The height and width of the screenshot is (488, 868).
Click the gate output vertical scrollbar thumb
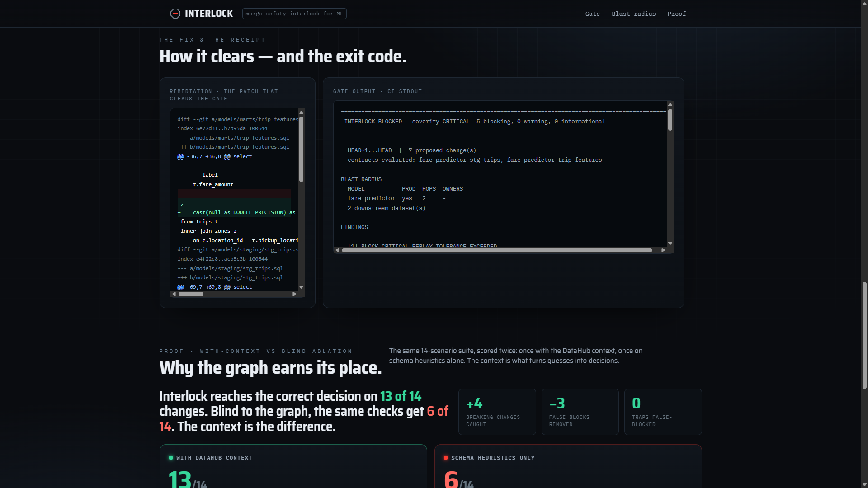[x=670, y=120]
